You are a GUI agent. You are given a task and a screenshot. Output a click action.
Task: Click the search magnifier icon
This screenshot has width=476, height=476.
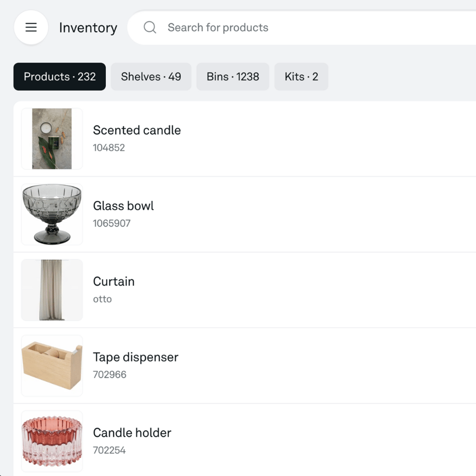tap(150, 28)
